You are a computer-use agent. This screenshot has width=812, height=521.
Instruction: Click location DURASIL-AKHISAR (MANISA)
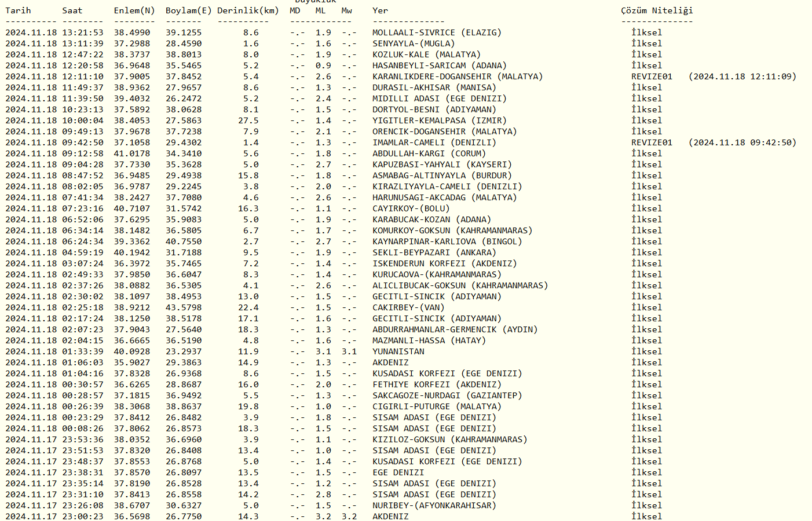pos(434,87)
